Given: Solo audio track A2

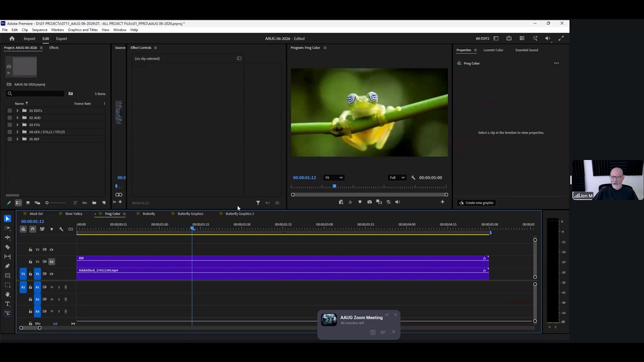Looking at the screenshot, I should pyautogui.click(x=58, y=299).
